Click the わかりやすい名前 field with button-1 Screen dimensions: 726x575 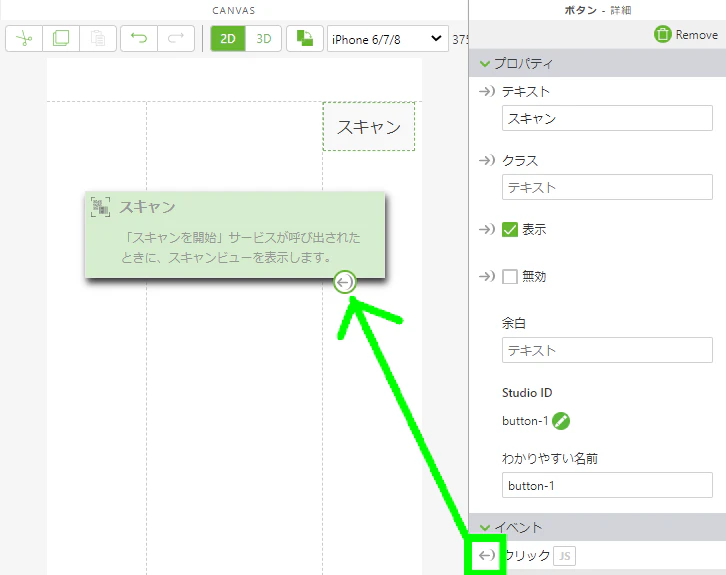607,485
